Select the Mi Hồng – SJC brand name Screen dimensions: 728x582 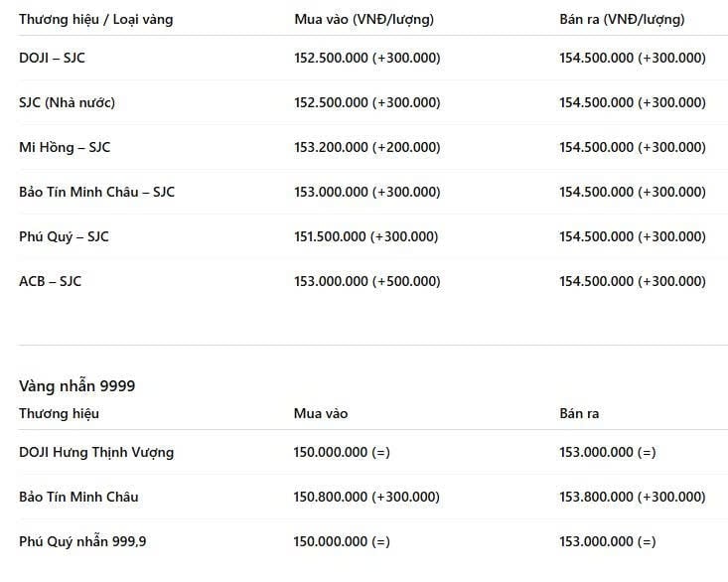pyautogui.click(x=65, y=147)
